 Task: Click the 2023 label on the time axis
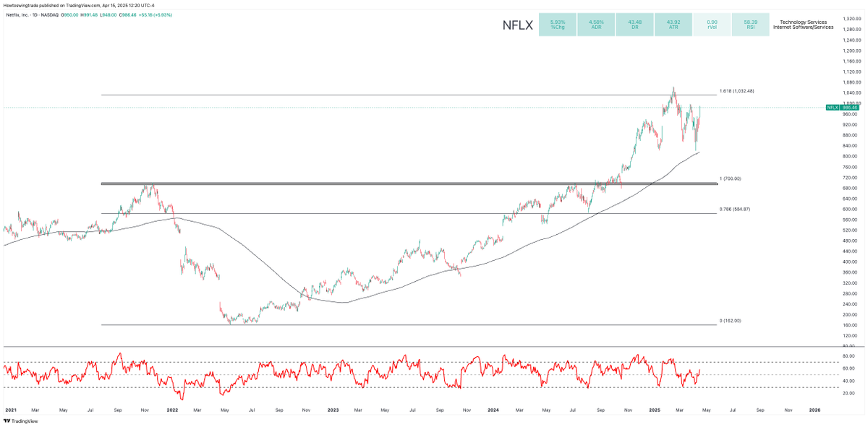point(333,410)
